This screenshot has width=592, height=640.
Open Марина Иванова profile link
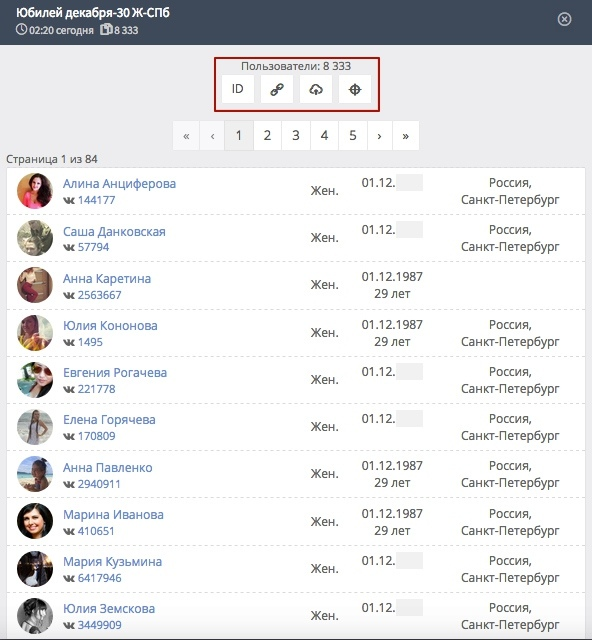click(x=113, y=515)
